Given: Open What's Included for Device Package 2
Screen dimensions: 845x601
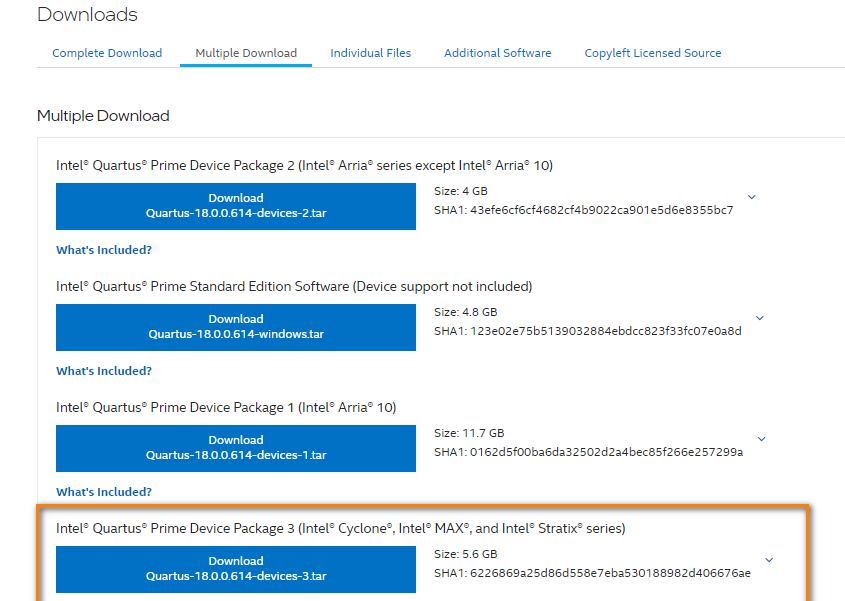Looking at the screenshot, I should tap(103, 249).
